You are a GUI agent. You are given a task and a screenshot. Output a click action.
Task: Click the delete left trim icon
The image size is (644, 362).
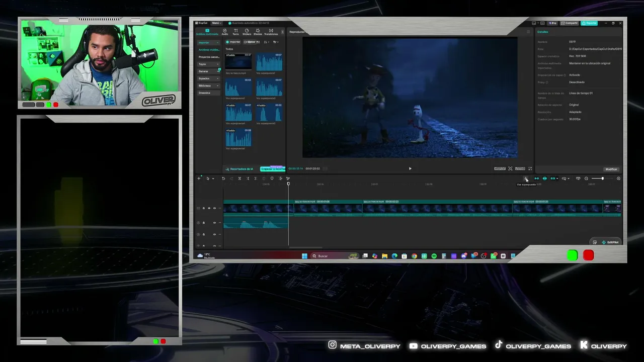pyautogui.click(x=248, y=178)
